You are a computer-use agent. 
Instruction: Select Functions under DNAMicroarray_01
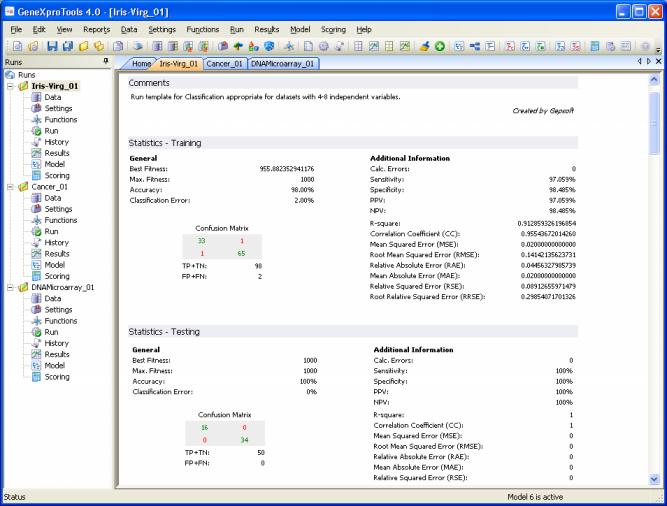(61, 321)
